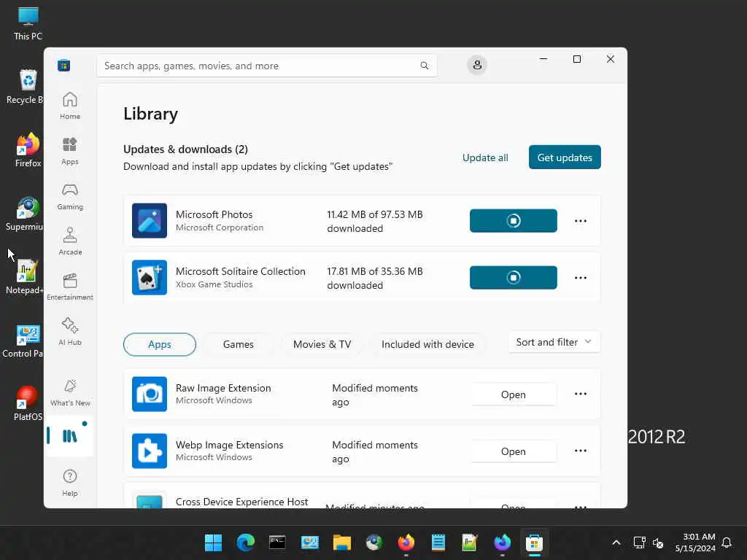
Task: Select the Firefox desktop shortcut
Action: 28,150
